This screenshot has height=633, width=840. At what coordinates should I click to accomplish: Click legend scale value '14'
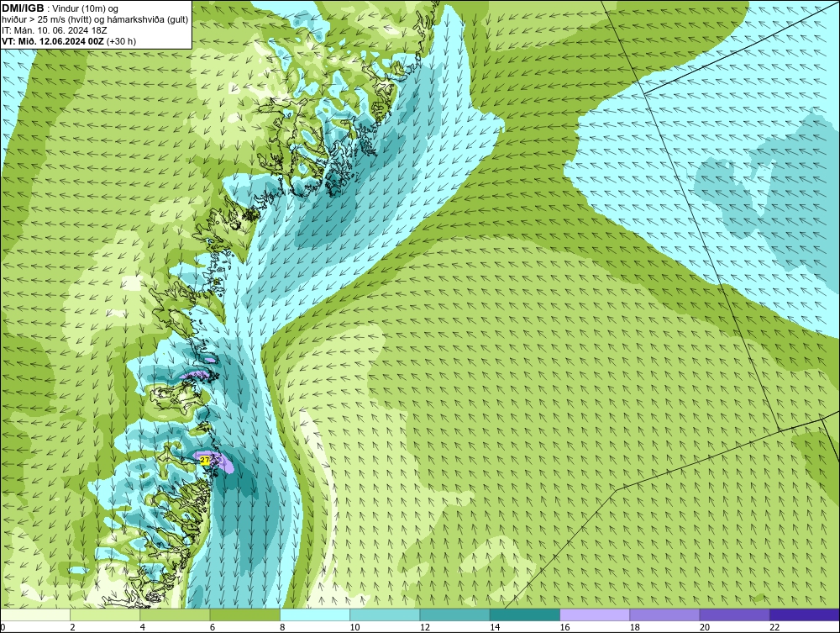pyautogui.click(x=495, y=627)
